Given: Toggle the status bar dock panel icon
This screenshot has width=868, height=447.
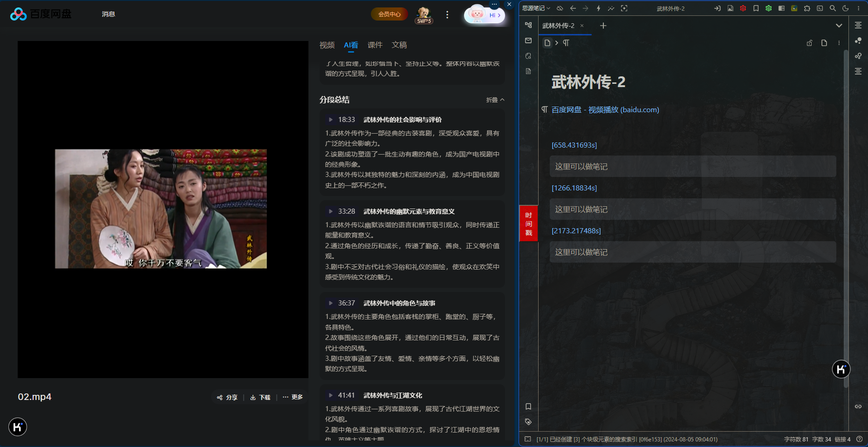Looking at the screenshot, I should [x=528, y=439].
